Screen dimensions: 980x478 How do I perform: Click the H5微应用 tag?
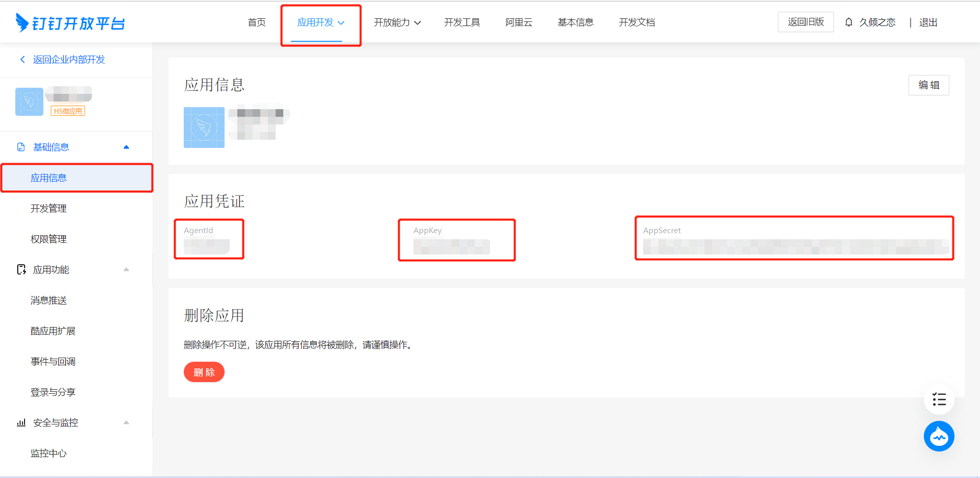68,111
